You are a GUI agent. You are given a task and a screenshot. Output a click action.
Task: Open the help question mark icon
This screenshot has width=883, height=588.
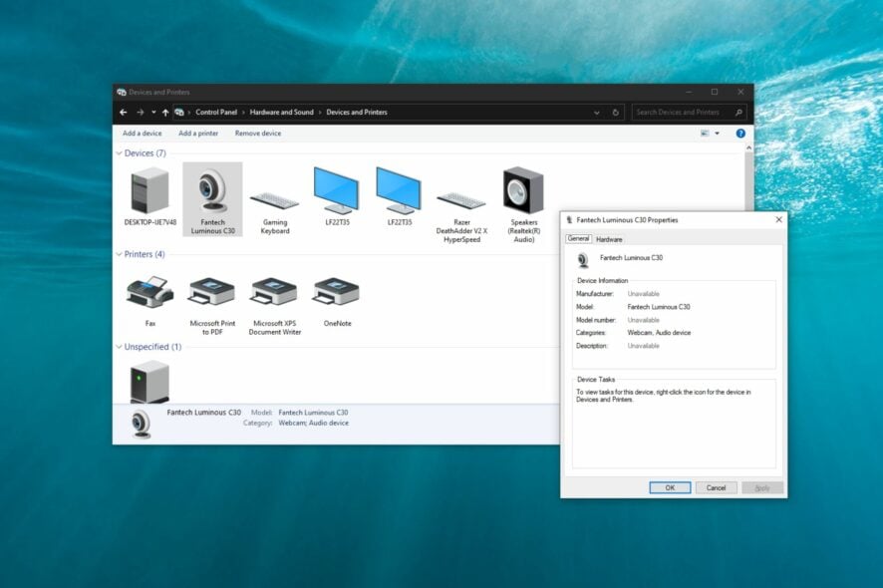(739, 133)
